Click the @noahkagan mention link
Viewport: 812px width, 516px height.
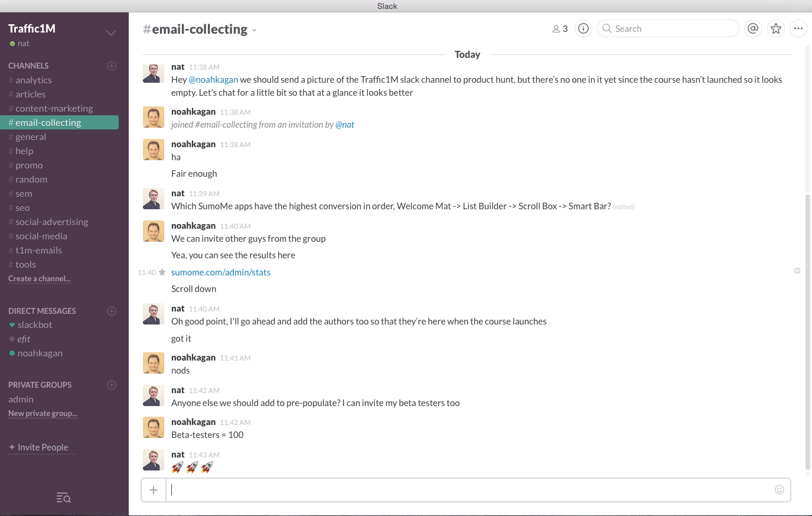tap(213, 80)
